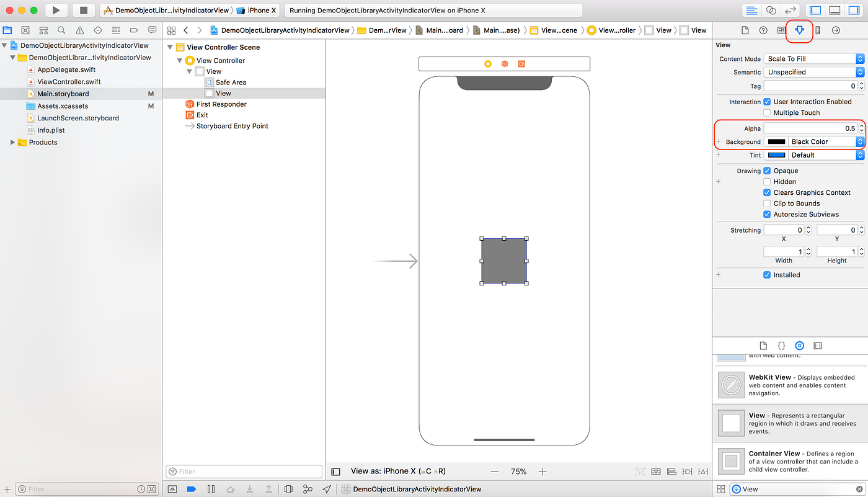868x497 pixels.
Task: Collapse View Controller in outline
Action: (180, 61)
